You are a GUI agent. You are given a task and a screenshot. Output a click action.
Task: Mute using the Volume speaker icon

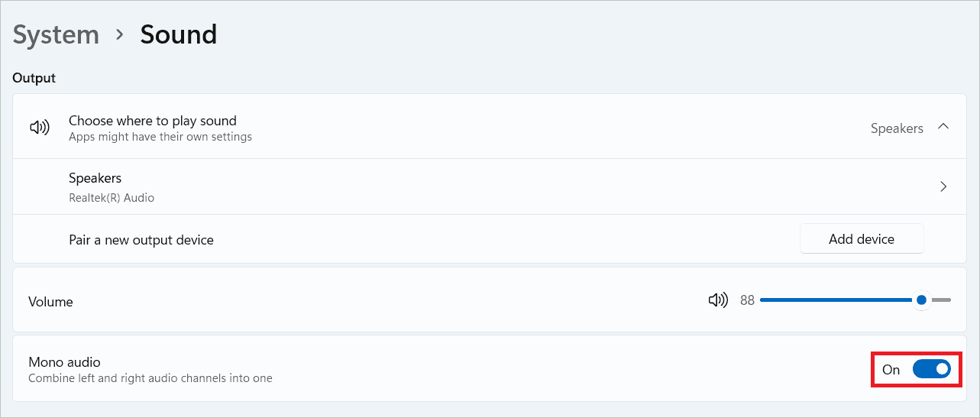tap(718, 300)
